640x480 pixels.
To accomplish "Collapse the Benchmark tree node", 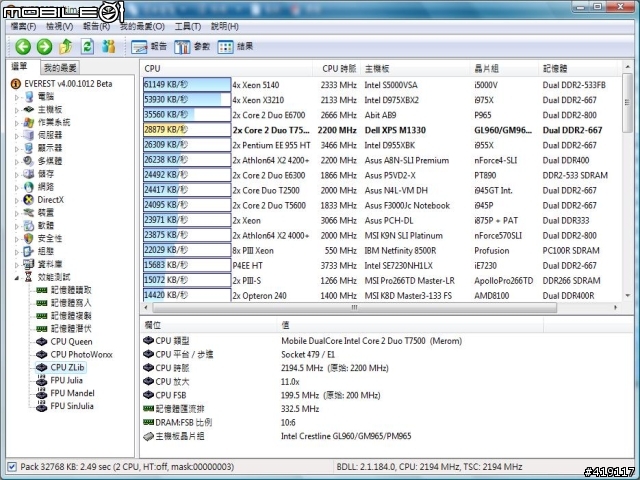I will coord(17,278).
